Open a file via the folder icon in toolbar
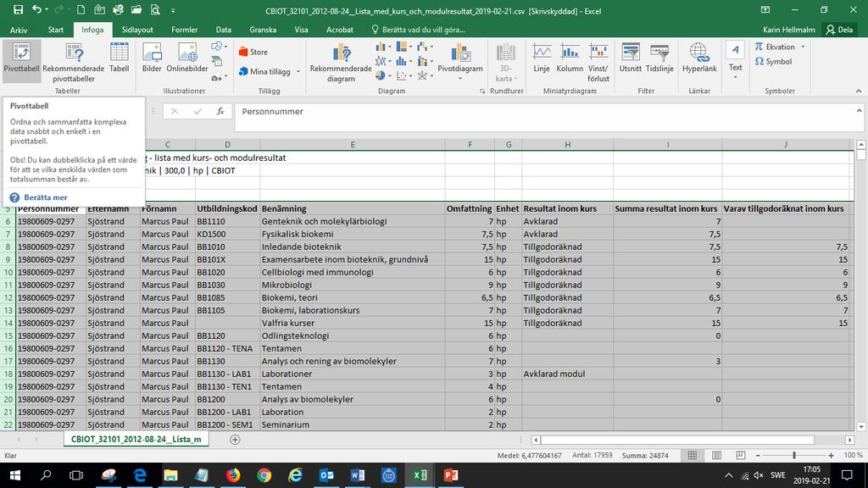 point(136,10)
